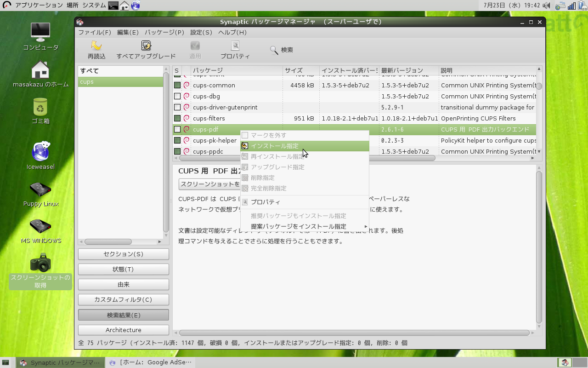Open the Settings (設定) menu
The width and height of the screenshot is (588, 368).
click(201, 32)
